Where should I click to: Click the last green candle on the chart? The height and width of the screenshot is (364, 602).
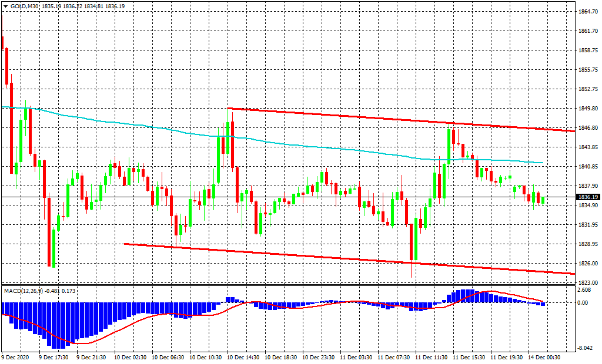[543, 200]
